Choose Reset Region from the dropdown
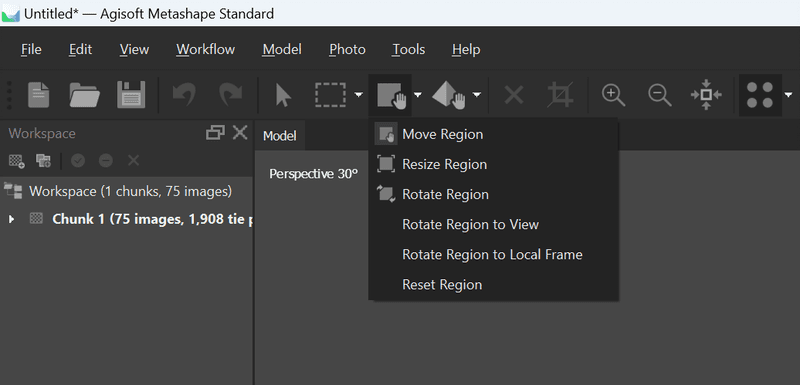800x385 pixels. point(493,285)
